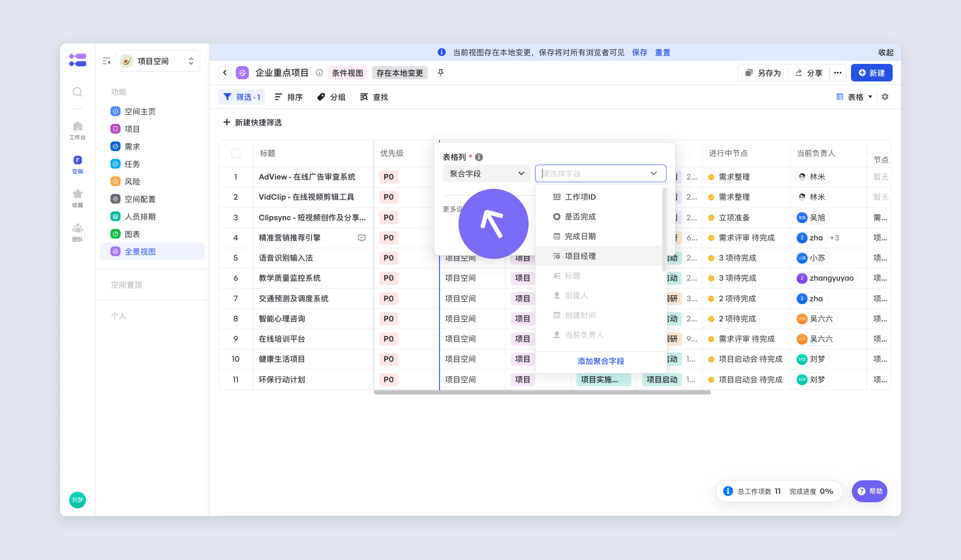Screen dimensions: 961x560
Task: Open 需求 in the sidebar
Action: [x=152, y=146]
